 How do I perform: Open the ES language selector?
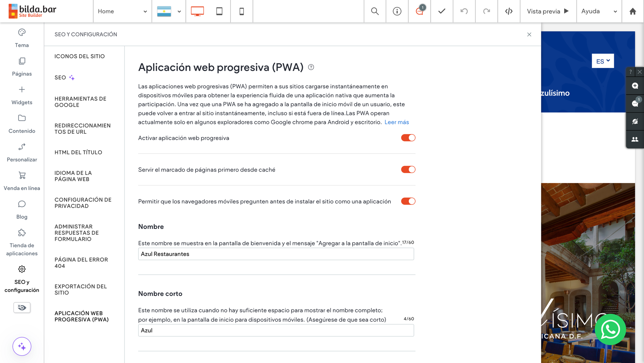tap(603, 61)
